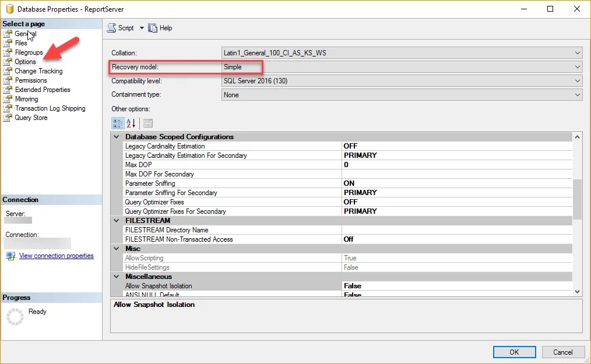
Task: Click the database icon in title bar
Action: [10, 9]
